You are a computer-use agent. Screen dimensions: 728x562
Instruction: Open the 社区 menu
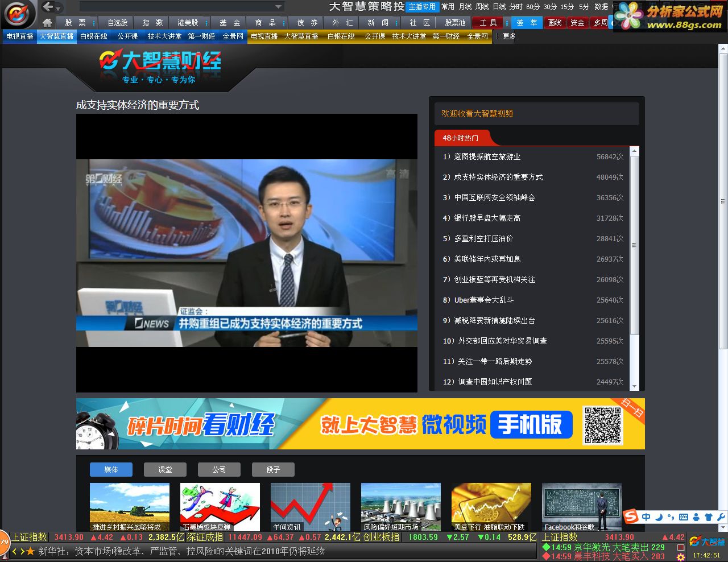[420, 23]
